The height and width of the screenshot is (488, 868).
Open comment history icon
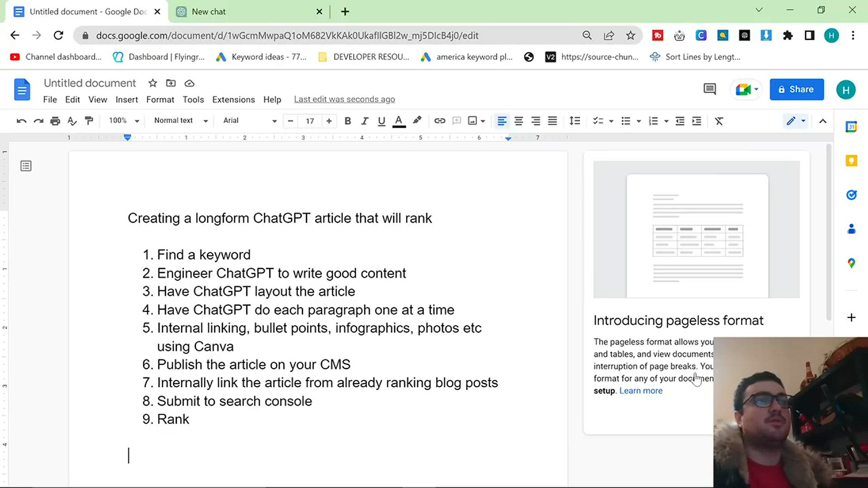[710, 89]
